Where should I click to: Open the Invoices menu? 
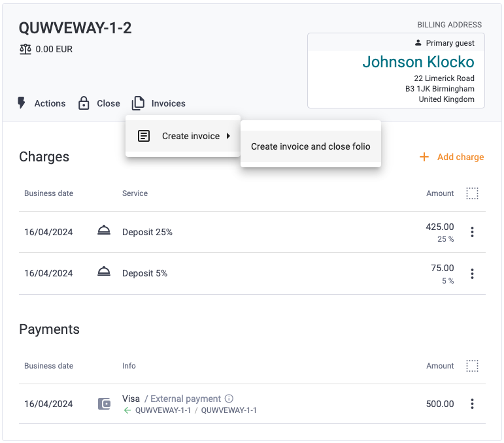(x=159, y=103)
